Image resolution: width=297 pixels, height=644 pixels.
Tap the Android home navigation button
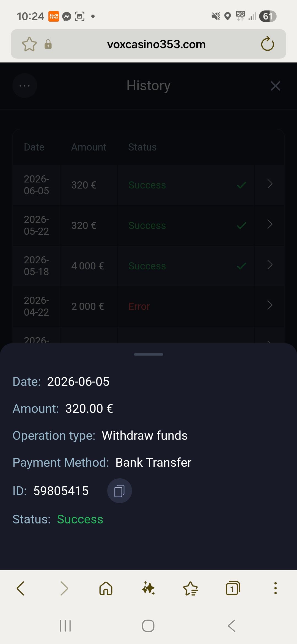pos(148,626)
